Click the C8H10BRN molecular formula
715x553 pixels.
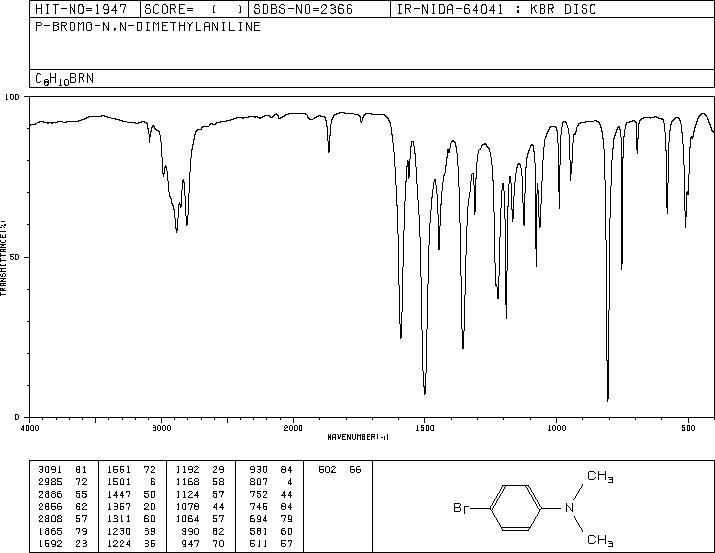click(64, 79)
